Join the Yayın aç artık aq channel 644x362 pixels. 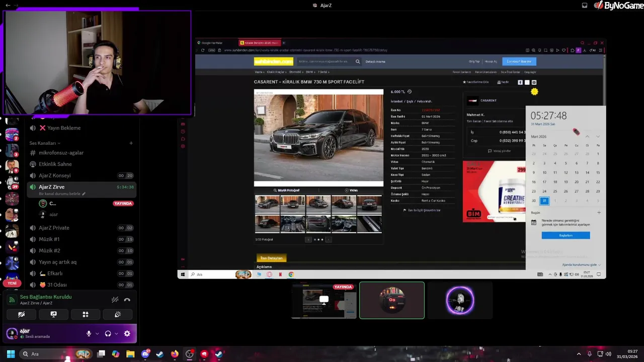pyautogui.click(x=81, y=262)
